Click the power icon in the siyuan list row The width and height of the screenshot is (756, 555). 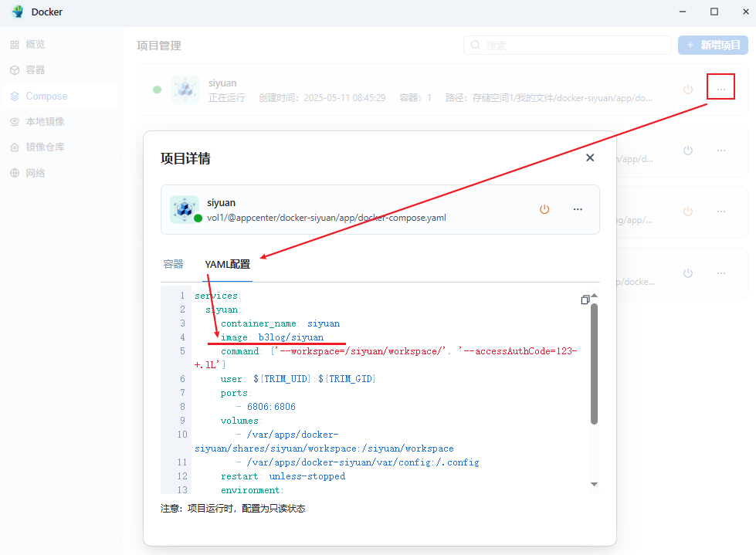[688, 89]
